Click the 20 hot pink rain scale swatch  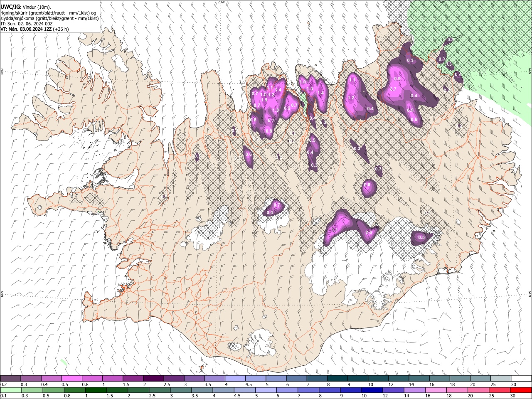(x=478, y=390)
